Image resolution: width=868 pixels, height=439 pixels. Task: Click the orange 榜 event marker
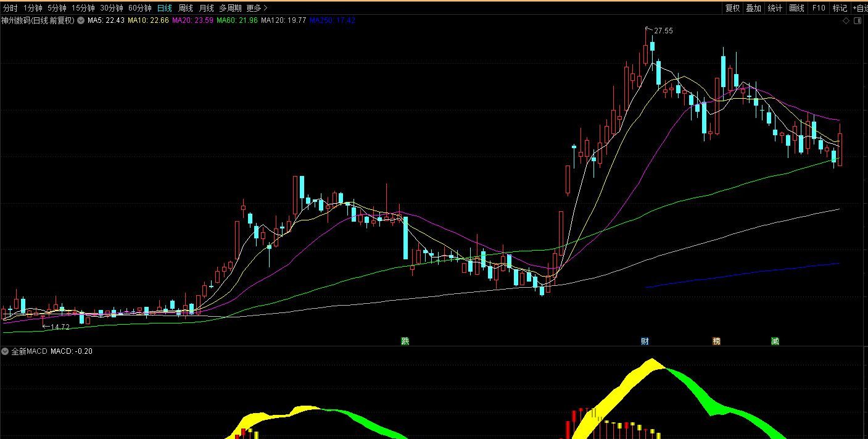click(716, 341)
